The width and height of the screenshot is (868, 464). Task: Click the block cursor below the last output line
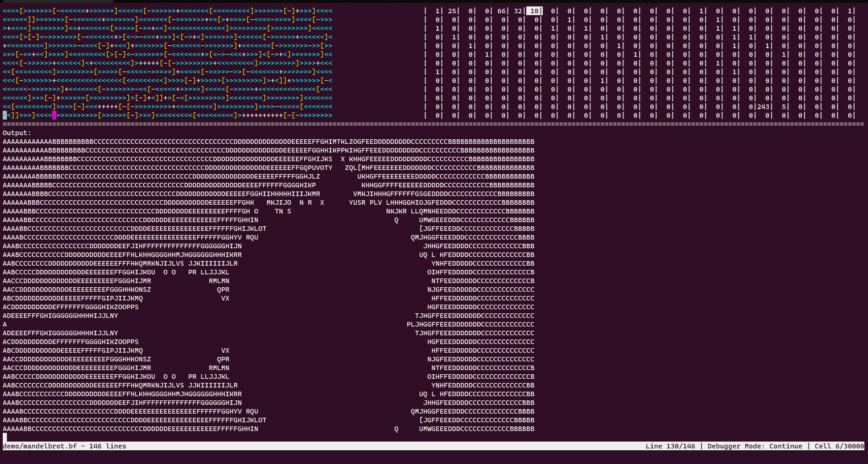(5, 437)
